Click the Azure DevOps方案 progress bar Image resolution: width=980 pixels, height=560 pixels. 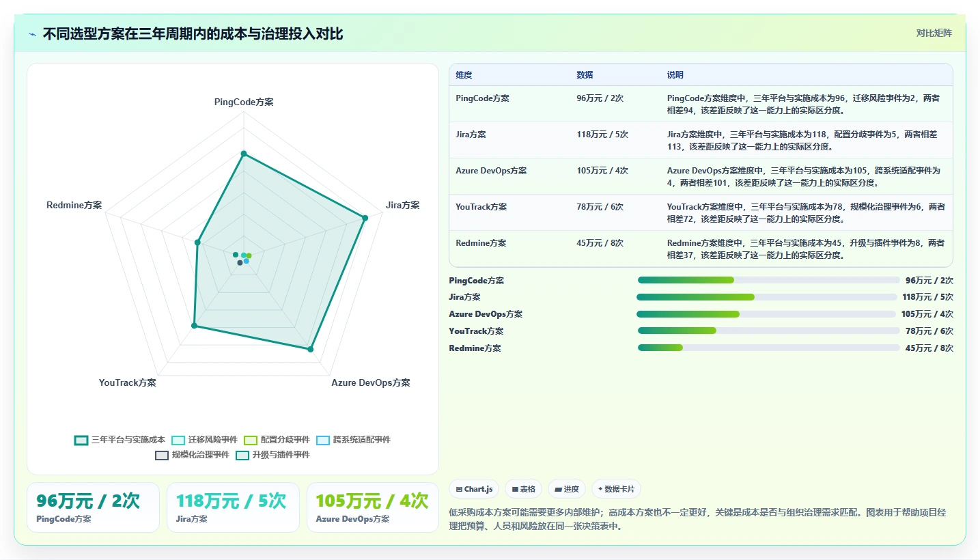pos(766,314)
